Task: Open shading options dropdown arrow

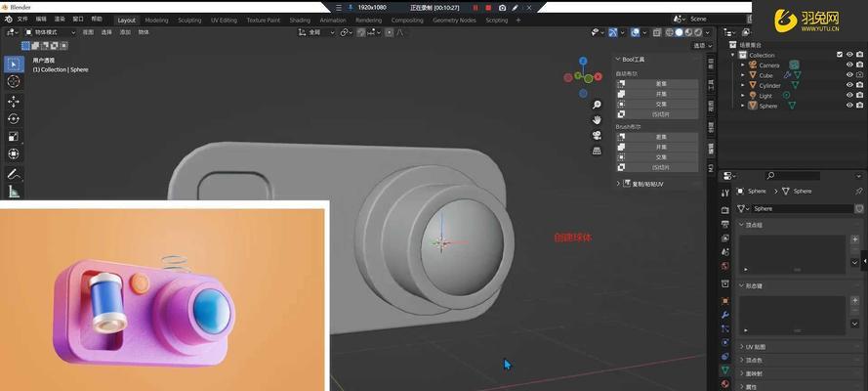Action: pyautogui.click(x=708, y=32)
